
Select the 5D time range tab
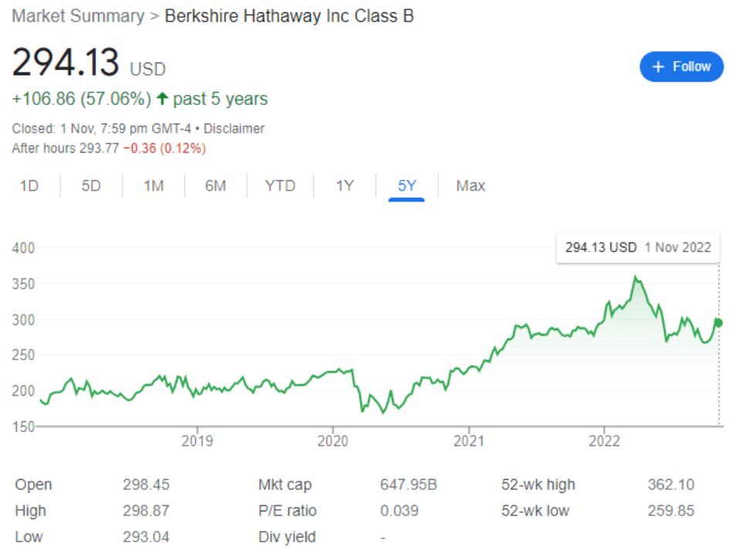(x=91, y=186)
